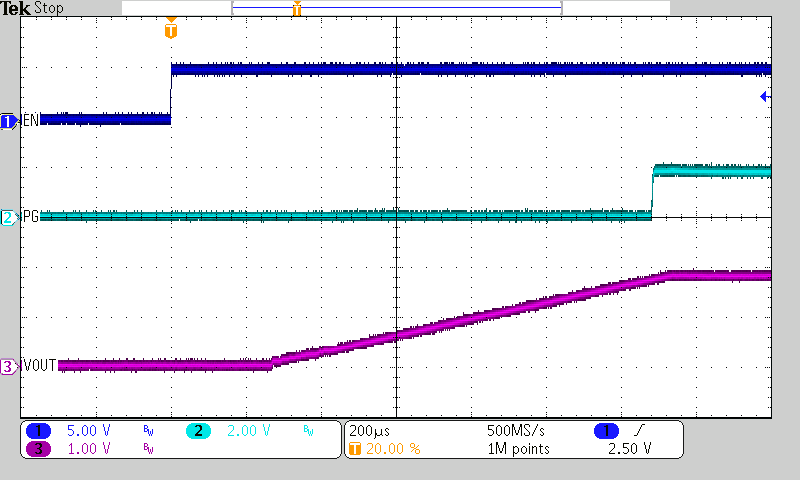
Task: Click the orange T delay icon in readout
Action: point(354,449)
